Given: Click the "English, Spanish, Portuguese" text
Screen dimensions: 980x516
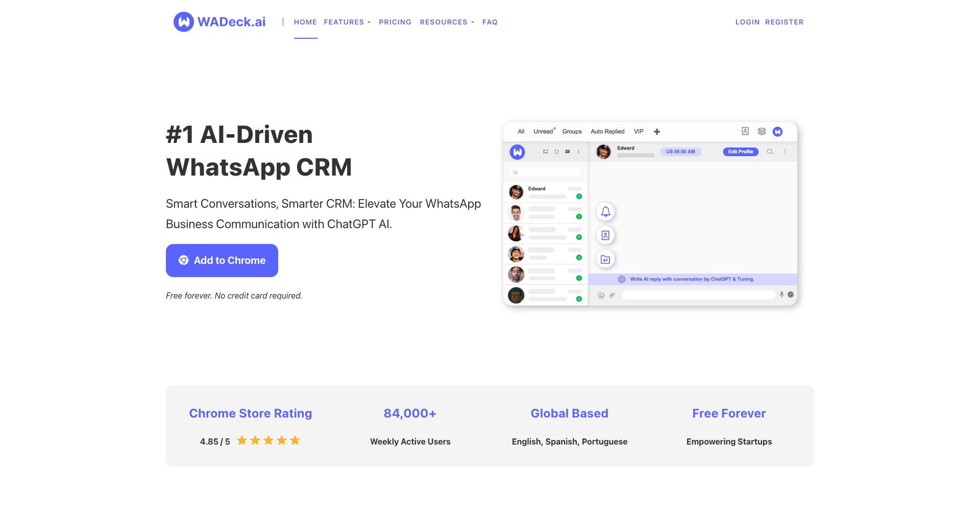Looking at the screenshot, I should (570, 441).
